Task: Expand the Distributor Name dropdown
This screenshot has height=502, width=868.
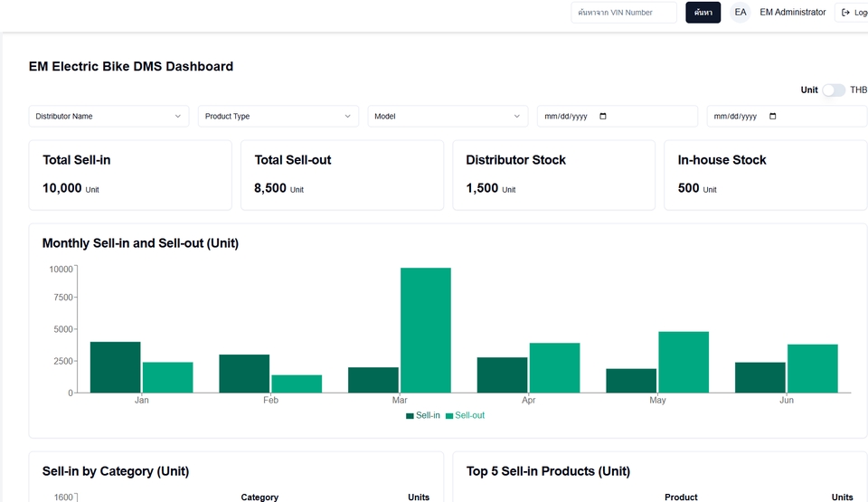Action: point(108,117)
